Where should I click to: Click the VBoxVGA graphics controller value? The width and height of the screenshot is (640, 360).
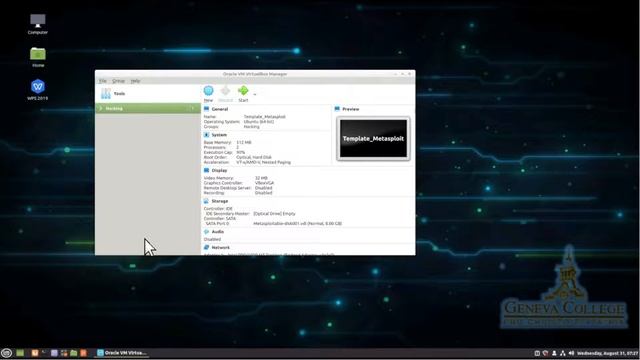point(264,183)
